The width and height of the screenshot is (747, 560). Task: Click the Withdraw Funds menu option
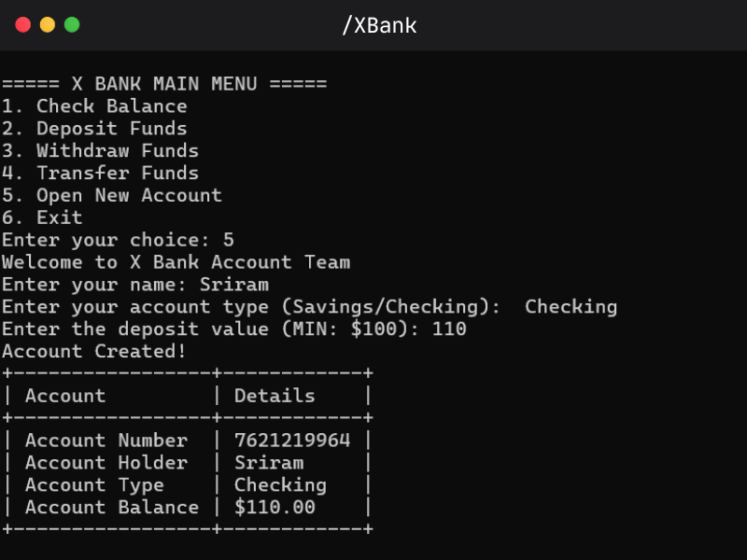(x=100, y=151)
